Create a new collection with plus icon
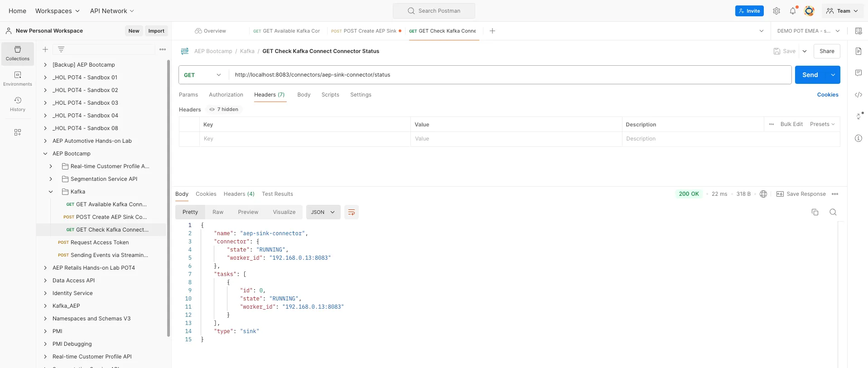This screenshot has width=868, height=368. (x=45, y=49)
